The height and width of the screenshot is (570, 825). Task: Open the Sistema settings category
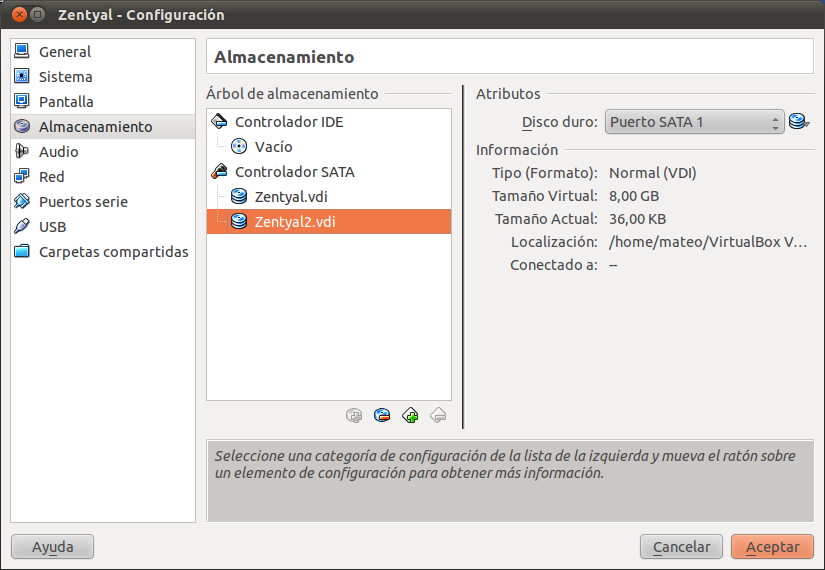pyautogui.click(x=103, y=77)
